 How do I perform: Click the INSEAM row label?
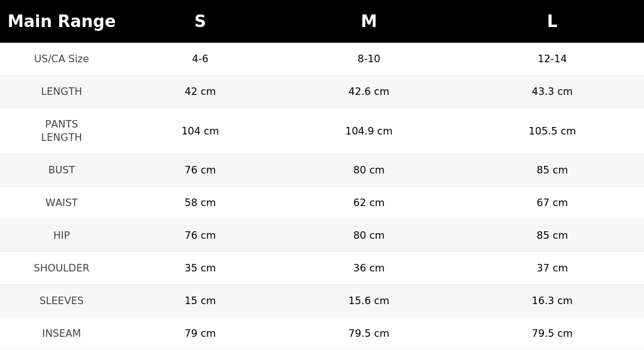(62, 333)
